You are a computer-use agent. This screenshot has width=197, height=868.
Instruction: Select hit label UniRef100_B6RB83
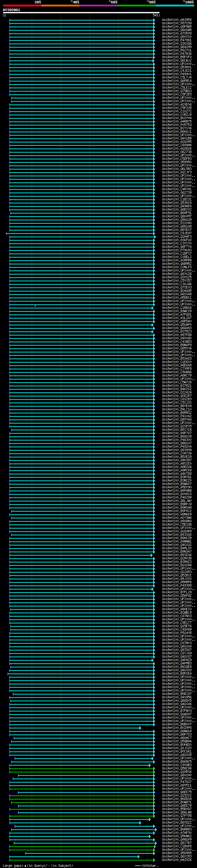177,830
